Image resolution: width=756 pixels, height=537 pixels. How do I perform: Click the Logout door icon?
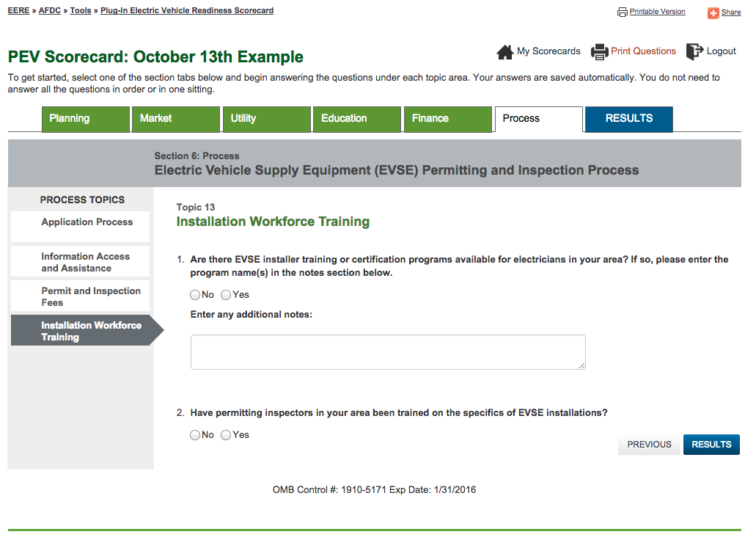[x=694, y=51]
